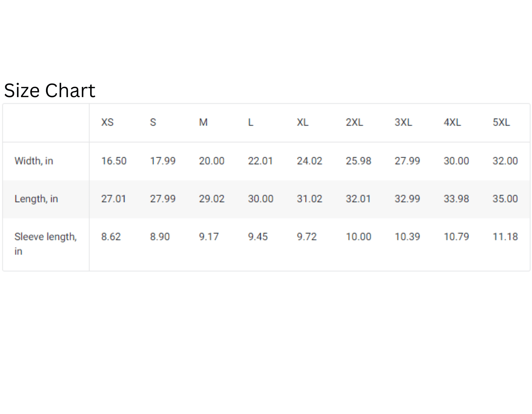Select the XS length value 27.01
Screen dimensions: 532x414
pyautogui.click(x=113, y=199)
